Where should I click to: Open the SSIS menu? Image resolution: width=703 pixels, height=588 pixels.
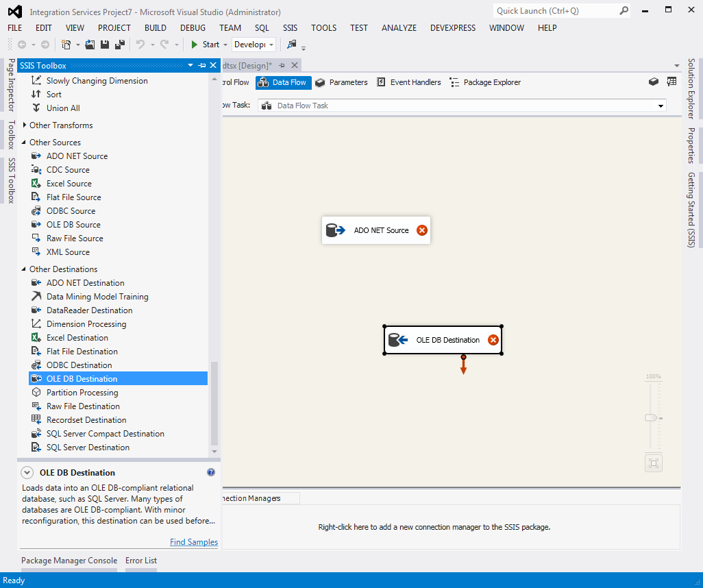point(290,28)
